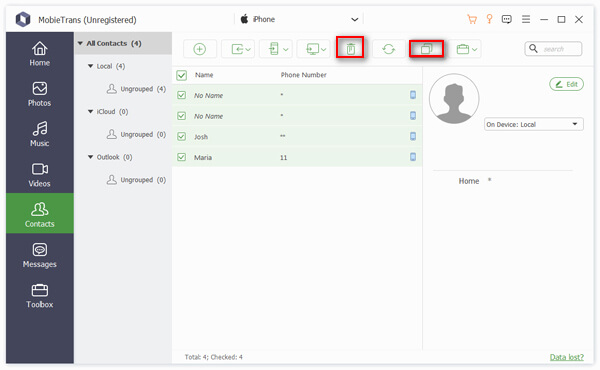The height and width of the screenshot is (370, 600).
Task: Click the import contacts toolbar icon
Action: tap(237, 49)
